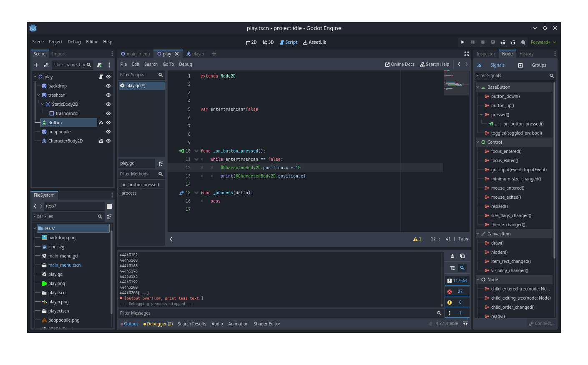The image size is (588, 365).
Task: Toggle split mode in FileSystem dock
Action: pos(109,206)
